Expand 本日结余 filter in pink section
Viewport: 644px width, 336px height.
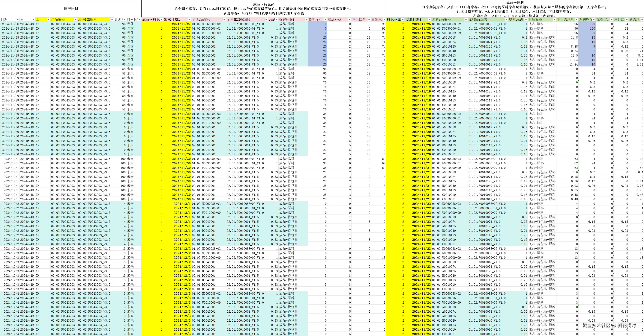pos(369,19)
